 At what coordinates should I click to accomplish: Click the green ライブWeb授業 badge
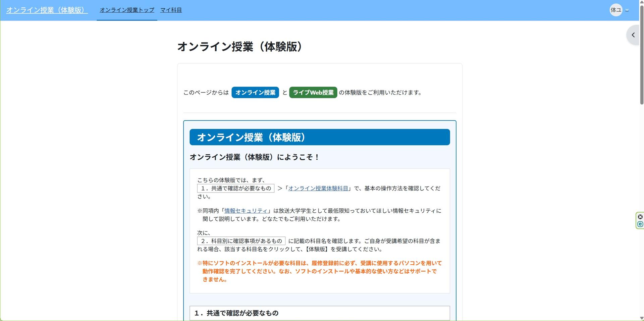point(313,93)
